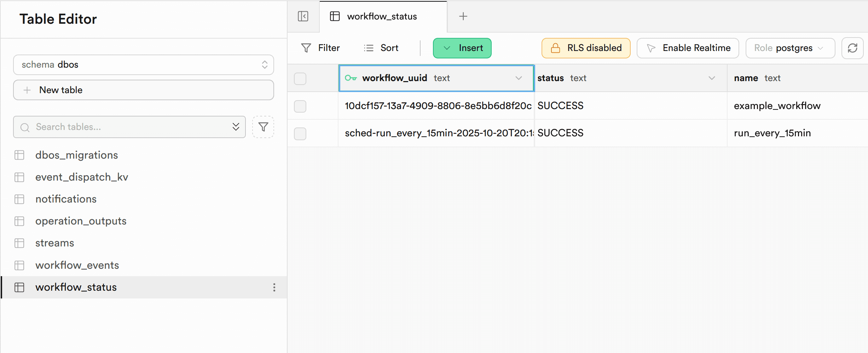
Task: Open new tab with plus icon
Action: point(463,16)
